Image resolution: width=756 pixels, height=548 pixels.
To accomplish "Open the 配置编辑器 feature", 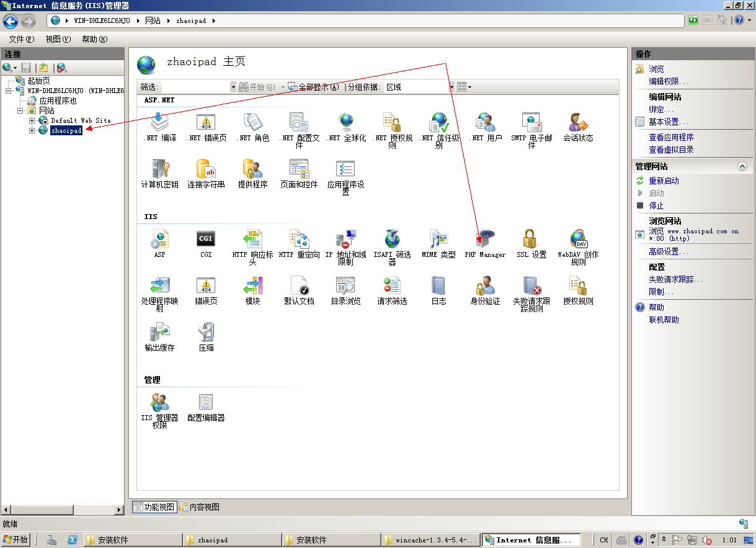I will point(206,407).
